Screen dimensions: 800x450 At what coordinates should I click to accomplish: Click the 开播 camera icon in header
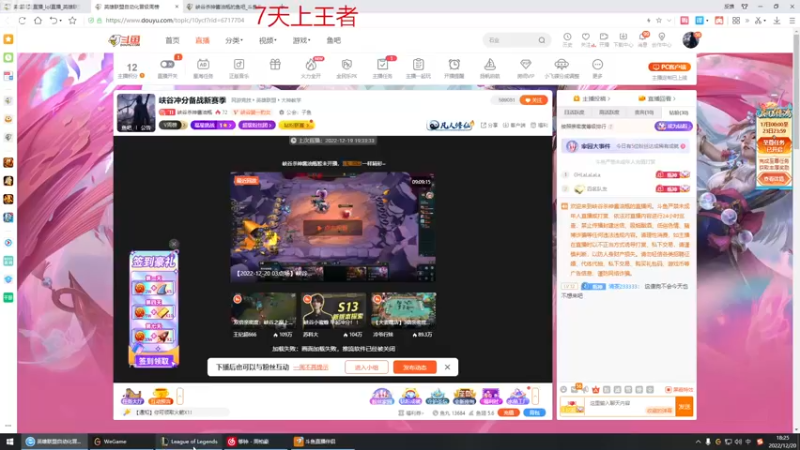tap(604, 37)
